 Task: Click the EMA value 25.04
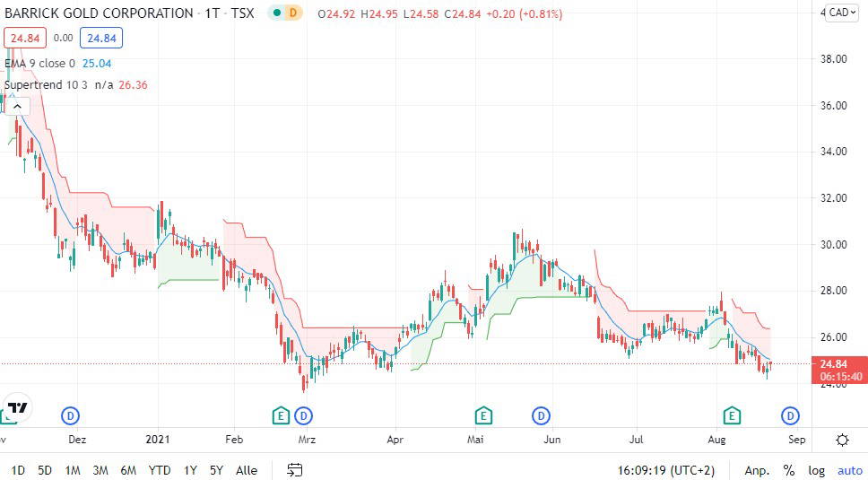tap(97, 64)
